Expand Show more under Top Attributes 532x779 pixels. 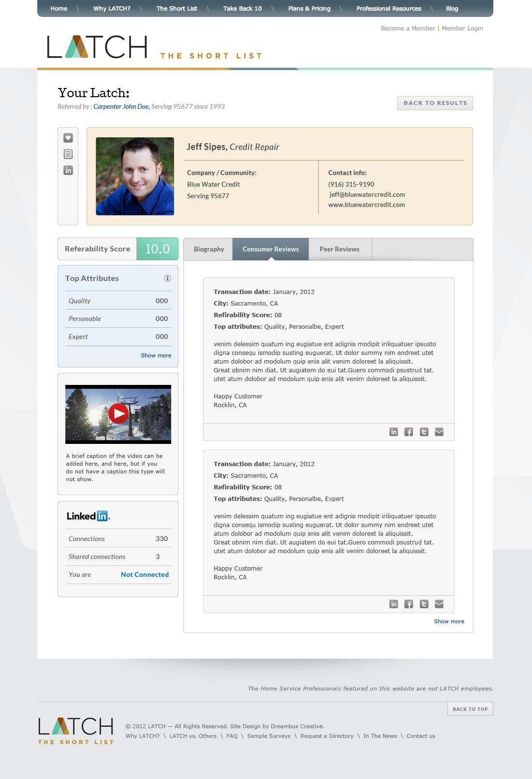pos(156,355)
